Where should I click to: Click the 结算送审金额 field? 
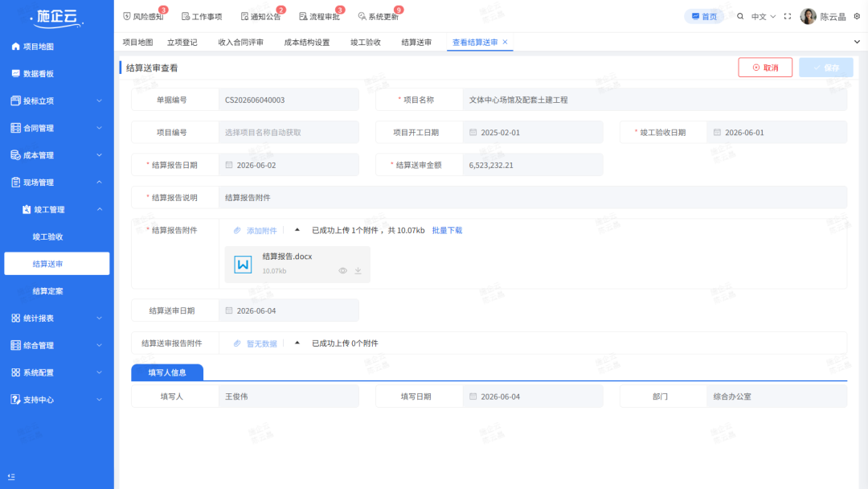coord(533,165)
